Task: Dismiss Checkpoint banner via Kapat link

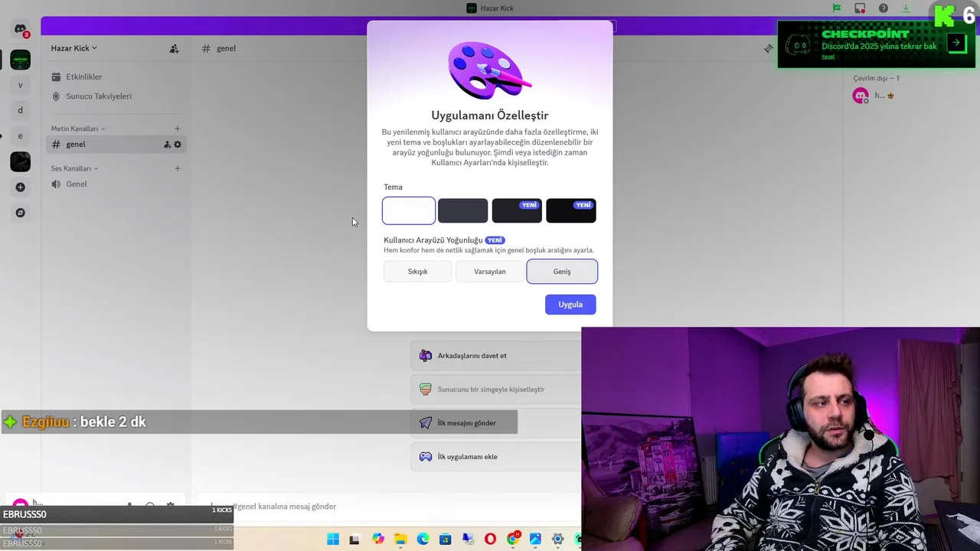Action: 828,57
